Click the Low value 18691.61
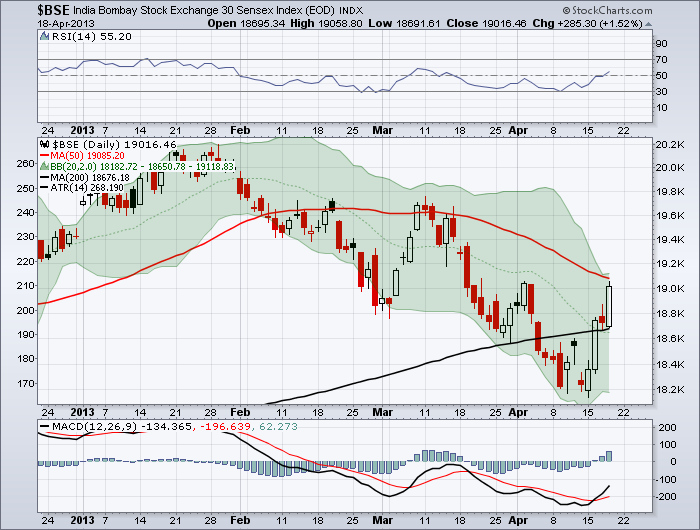 tap(417, 24)
